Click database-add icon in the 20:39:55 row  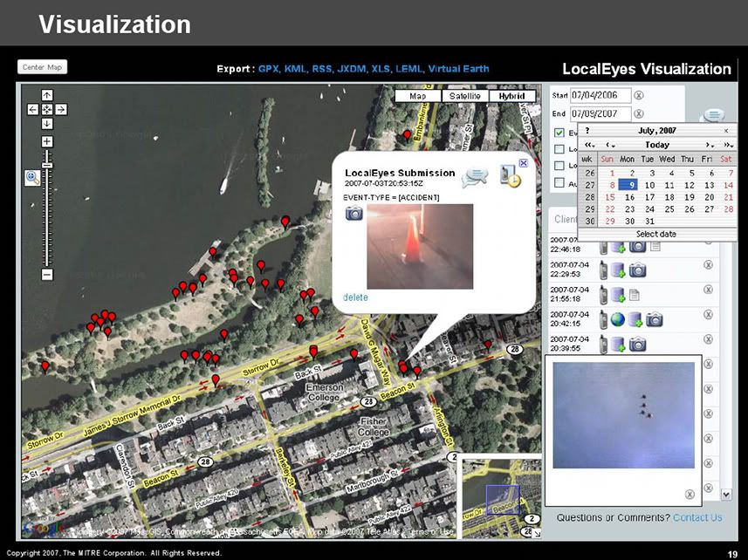618,345
